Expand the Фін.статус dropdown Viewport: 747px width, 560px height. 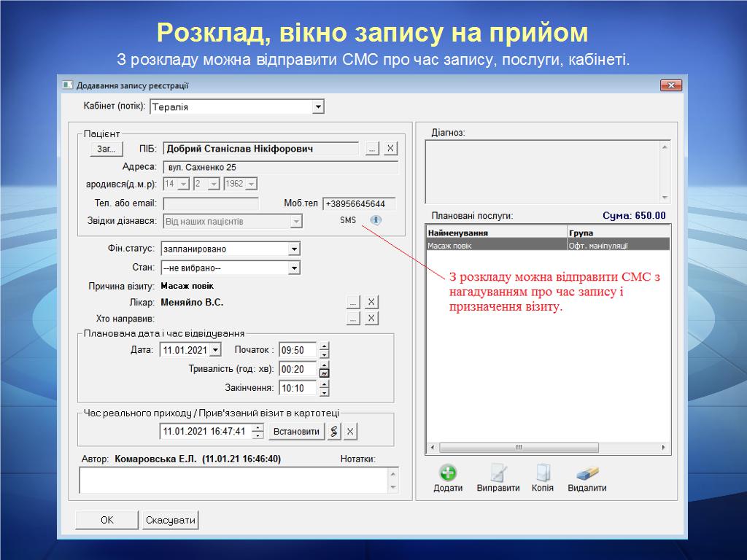point(293,249)
